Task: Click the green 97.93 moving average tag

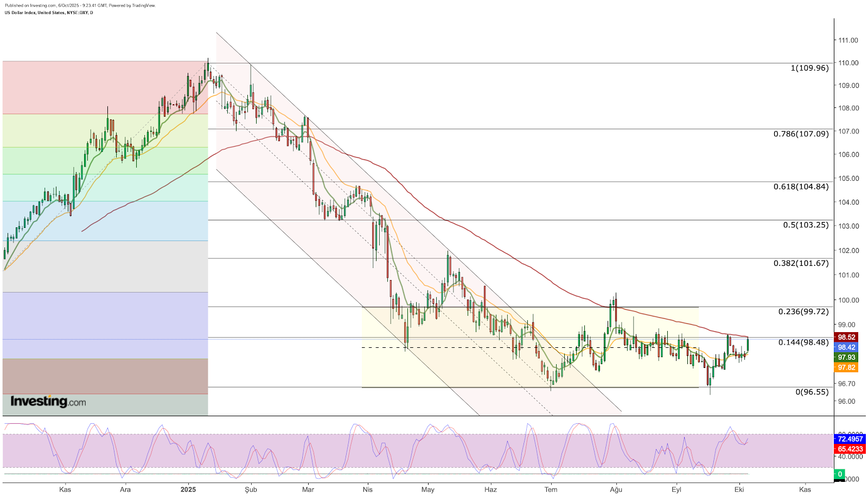Action: pos(846,358)
